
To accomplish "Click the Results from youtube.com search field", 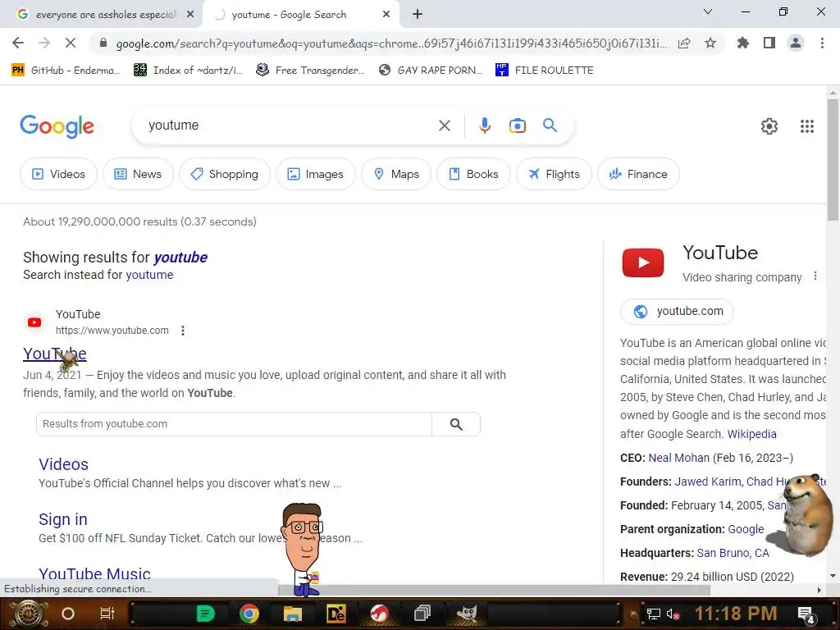I will click(234, 424).
